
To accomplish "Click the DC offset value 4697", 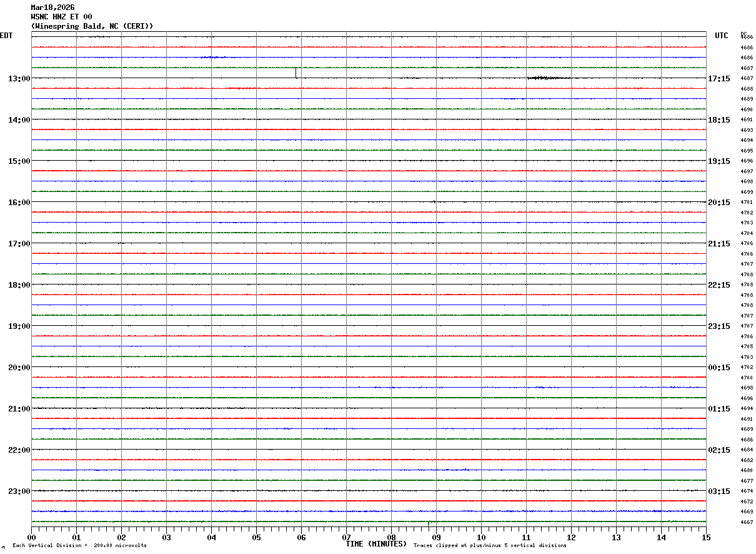I will point(746,171).
